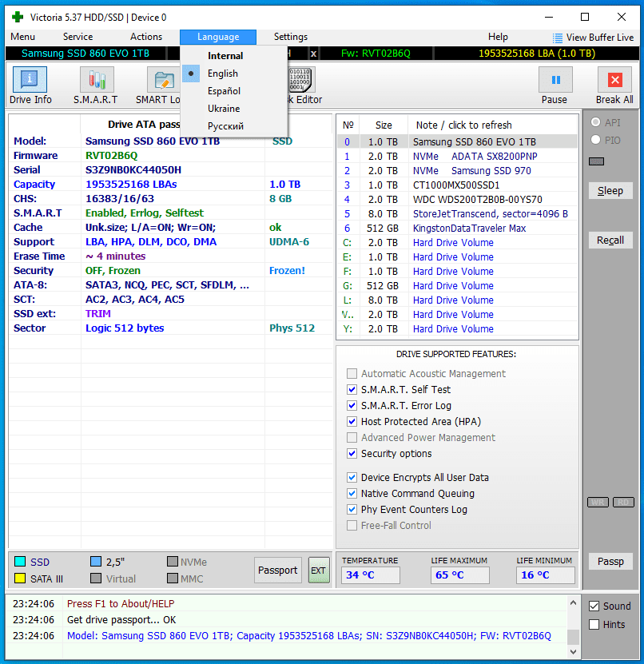Screen dimensions: 644x664
Task: Click the Pause toolbar icon
Action: point(555,80)
